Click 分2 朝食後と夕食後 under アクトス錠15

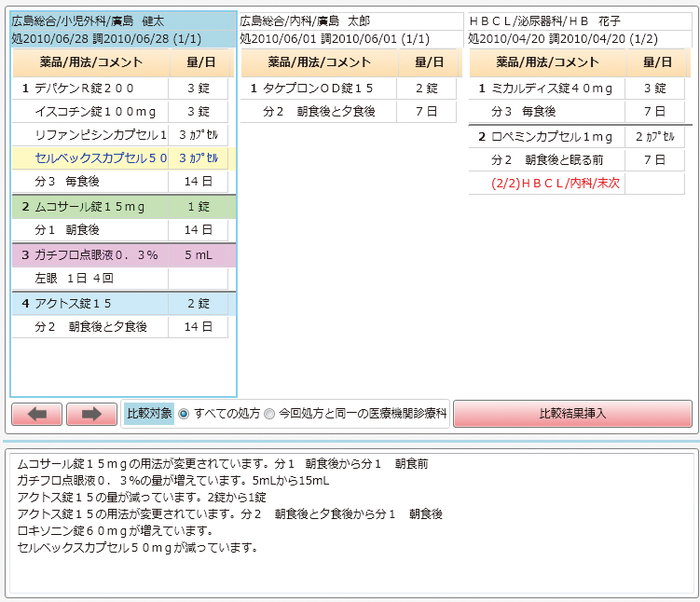coord(120,327)
